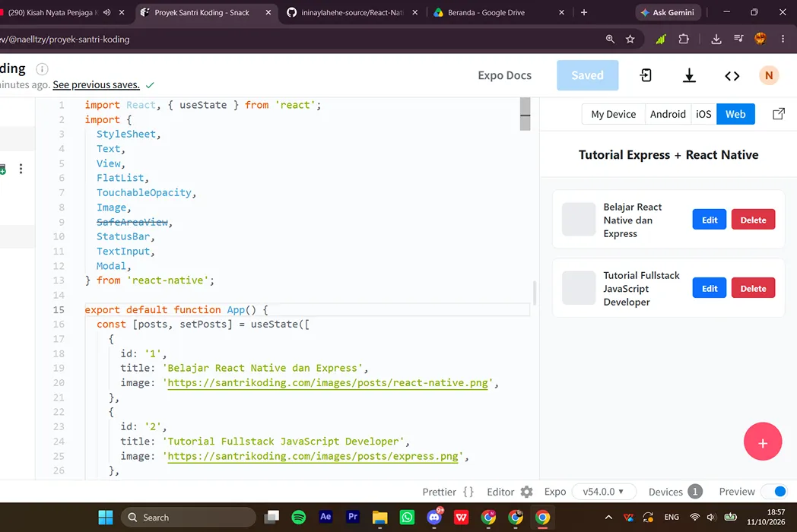Open the file panel three-dot menu

21,169
